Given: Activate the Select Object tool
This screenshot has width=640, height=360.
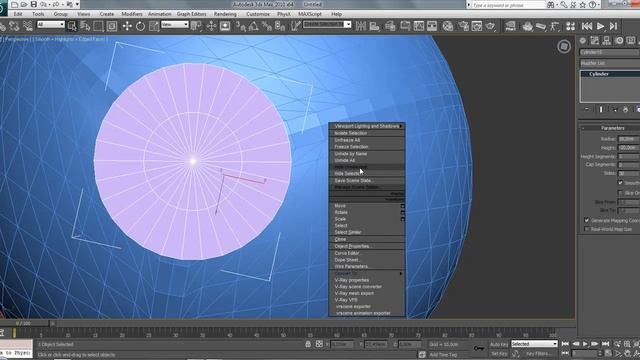Looking at the screenshot, I should point(72,26).
